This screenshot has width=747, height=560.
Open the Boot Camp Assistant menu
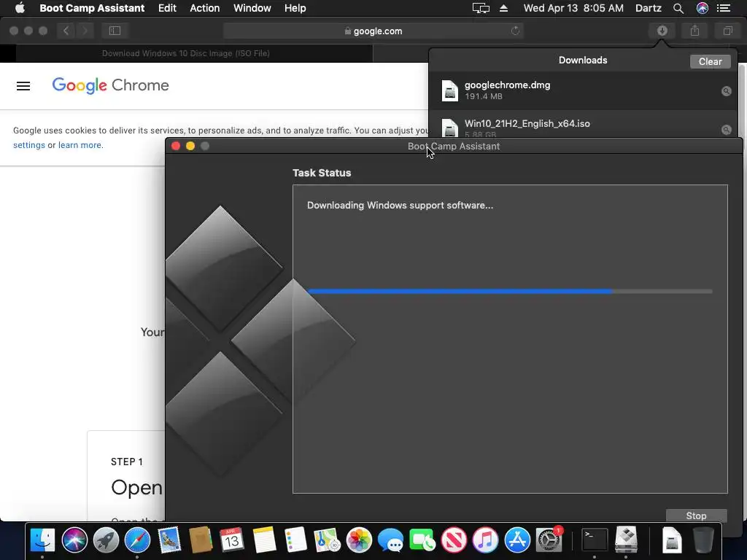(92, 8)
